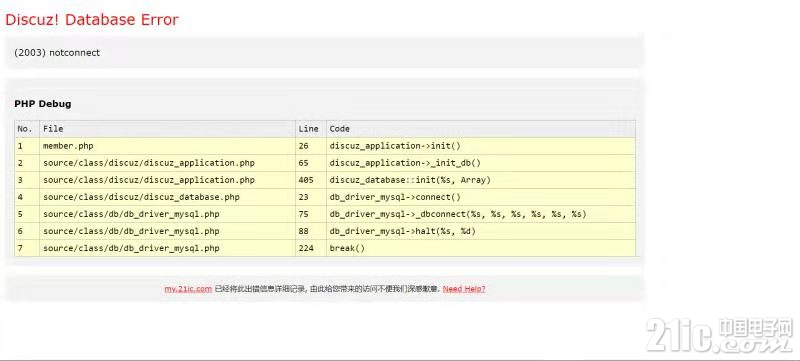This screenshot has height=361, width=800.
Task: Select 'db_driver_mysql->halt(%s, %d)' code cell
Action: 481,231
